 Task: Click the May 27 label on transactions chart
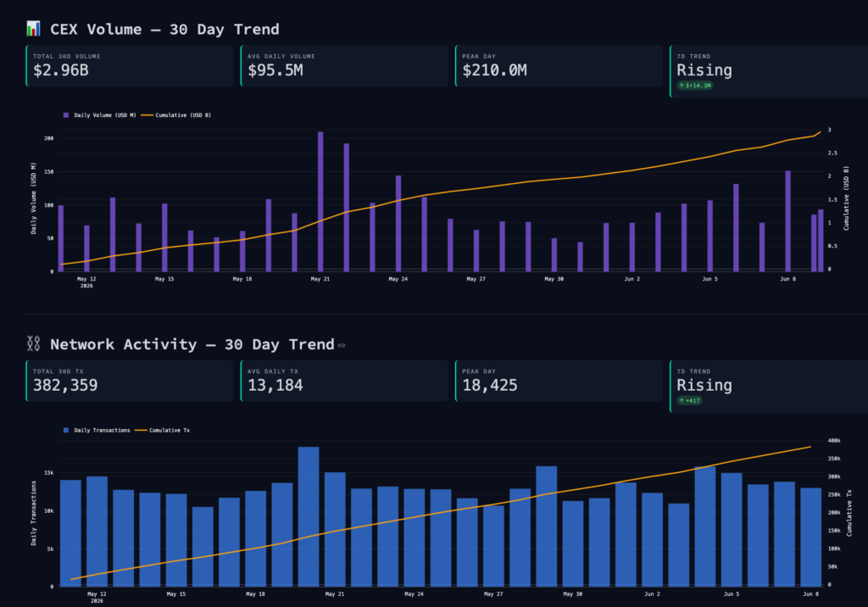(x=493, y=594)
